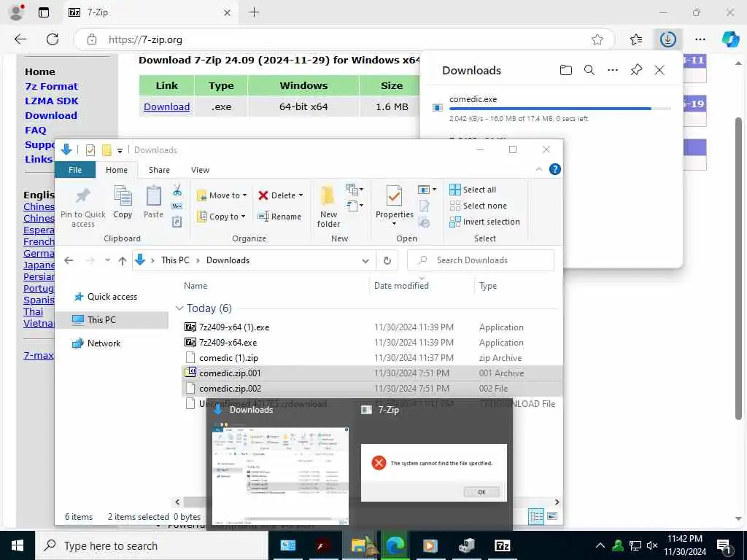Open the Explorer Help question mark icon
The image size is (747, 560).
pyautogui.click(x=555, y=169)
